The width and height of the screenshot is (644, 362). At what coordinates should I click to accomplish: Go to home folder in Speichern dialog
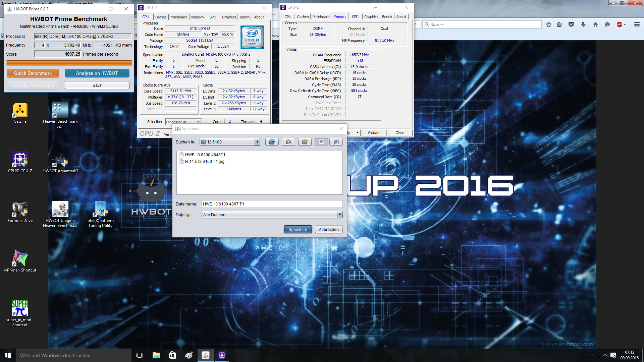288,142
